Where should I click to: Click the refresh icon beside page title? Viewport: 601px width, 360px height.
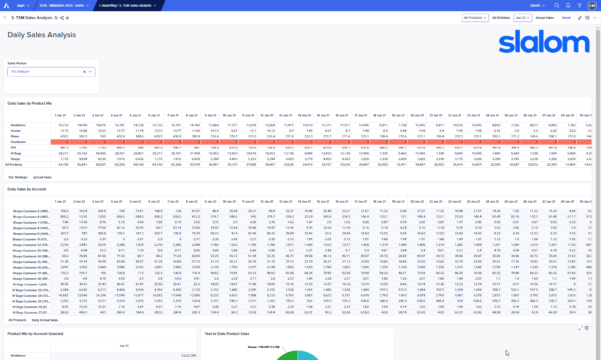pyautogui.click(x=56, y=18)
